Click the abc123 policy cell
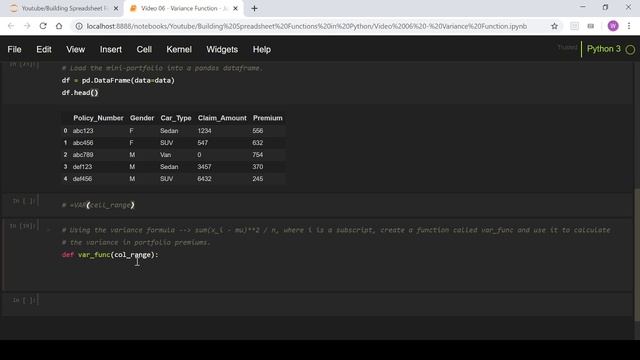The image size is (640, 360). click(x=83, y=131)
